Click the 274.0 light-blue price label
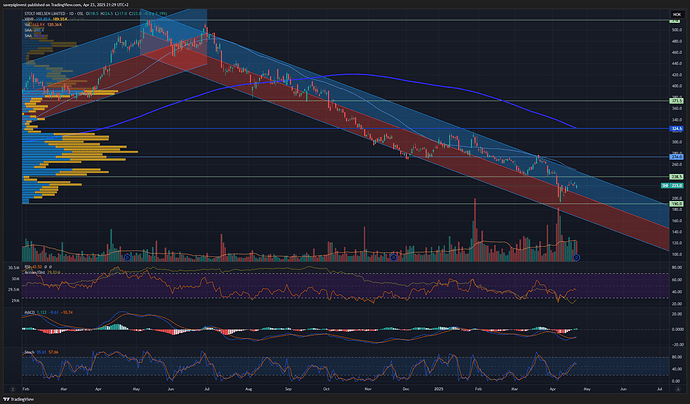 click(676, 157)
